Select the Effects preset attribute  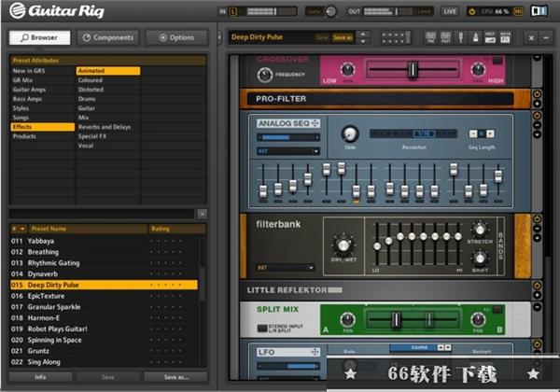[x=43, y=127]
